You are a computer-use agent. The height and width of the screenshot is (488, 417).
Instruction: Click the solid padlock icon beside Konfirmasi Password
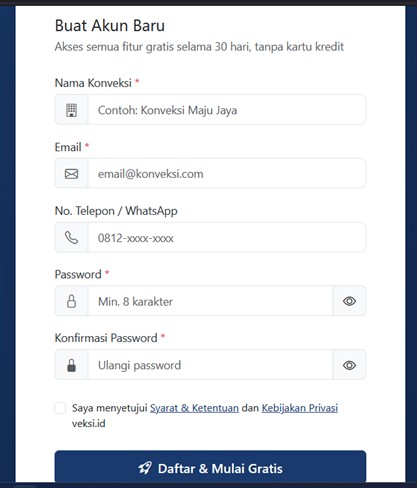71,365
